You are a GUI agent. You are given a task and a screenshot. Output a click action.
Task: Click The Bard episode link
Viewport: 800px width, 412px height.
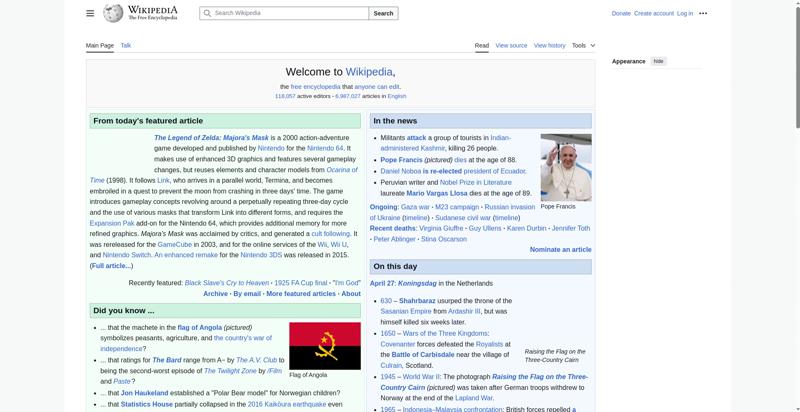[166, 360]
